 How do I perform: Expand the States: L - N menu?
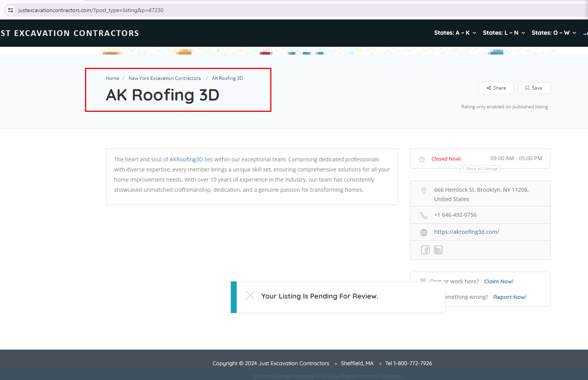[504, 33]
